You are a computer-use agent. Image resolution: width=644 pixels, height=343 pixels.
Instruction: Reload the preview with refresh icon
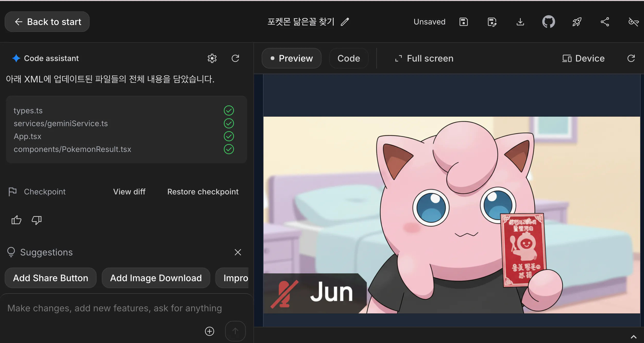point(631,58)
